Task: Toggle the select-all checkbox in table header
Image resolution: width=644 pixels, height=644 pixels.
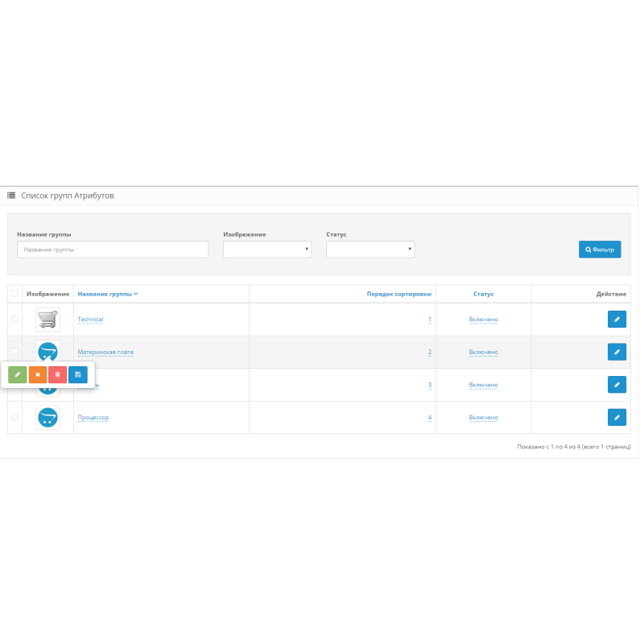Action: tap(14, 294)
